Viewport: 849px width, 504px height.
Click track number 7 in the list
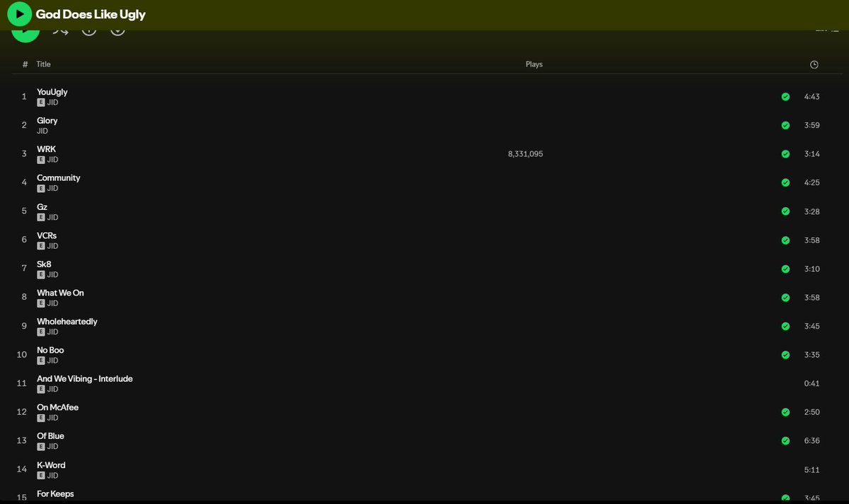(x=24, y=269)
